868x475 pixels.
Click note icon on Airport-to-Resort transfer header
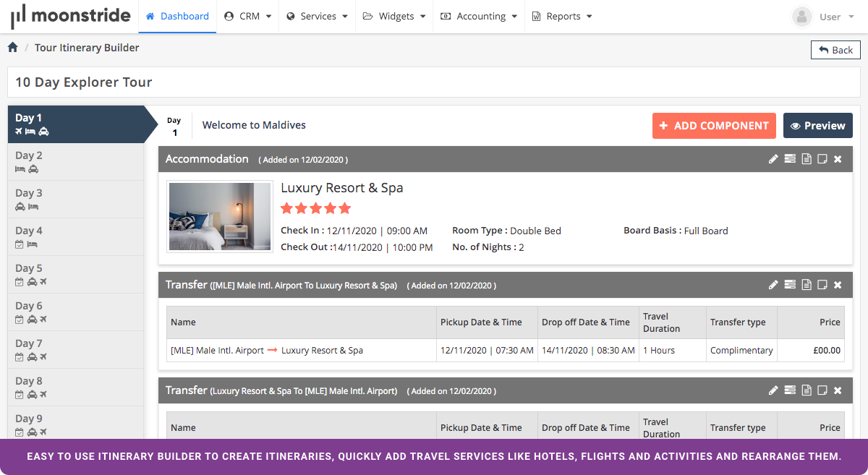click(822, 285)
